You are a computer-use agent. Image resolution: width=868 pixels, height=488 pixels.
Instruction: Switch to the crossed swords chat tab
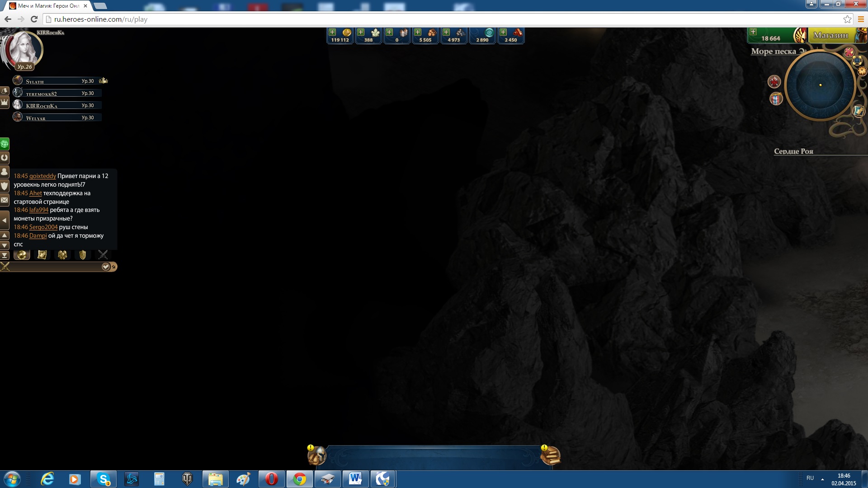coord(103,255)
